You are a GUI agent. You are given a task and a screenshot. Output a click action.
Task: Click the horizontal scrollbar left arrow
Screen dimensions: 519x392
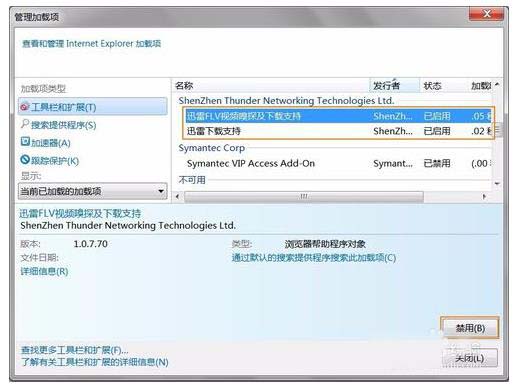[178, 196]
